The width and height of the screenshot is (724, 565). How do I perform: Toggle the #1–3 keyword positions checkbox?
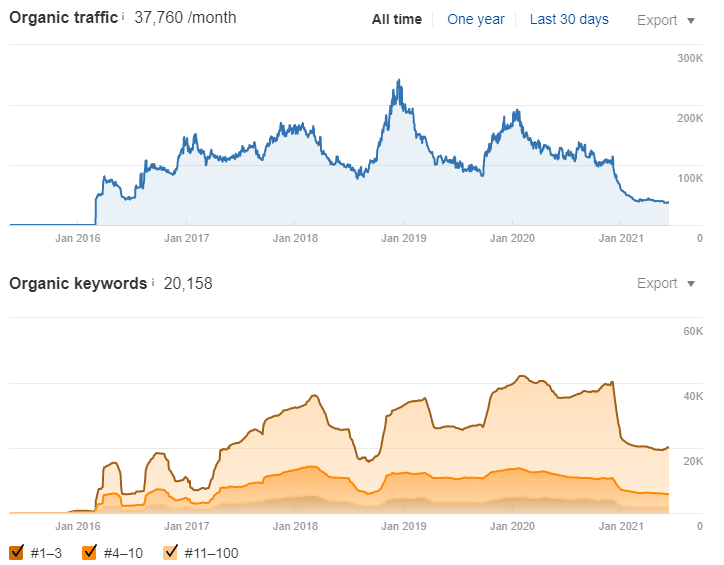pyautogui.click(x=16, y=552)
